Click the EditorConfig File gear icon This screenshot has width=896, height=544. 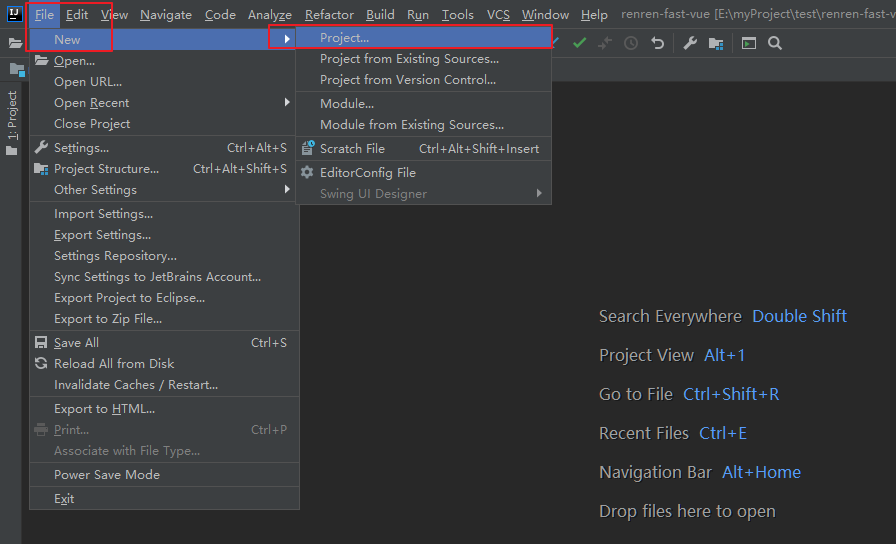coord(307,172)
